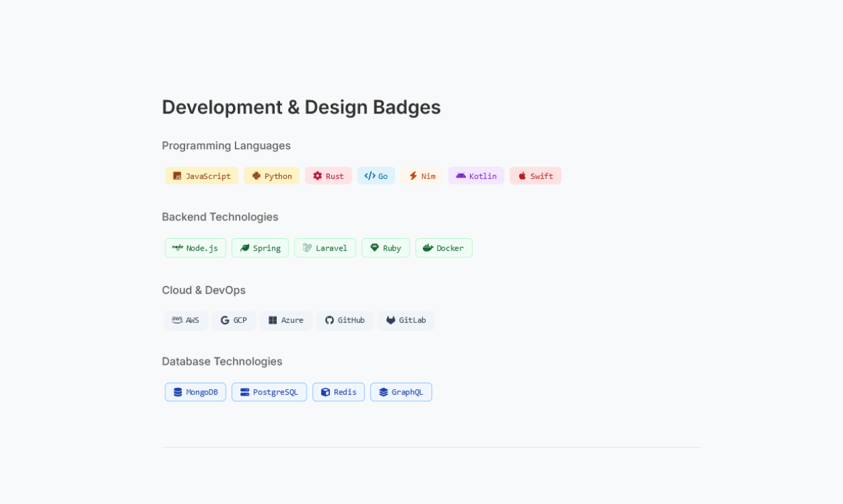Click the Cloud & DevOps section heading
The width and height of the screenshot is (843, 504).
tap(204, 290)
